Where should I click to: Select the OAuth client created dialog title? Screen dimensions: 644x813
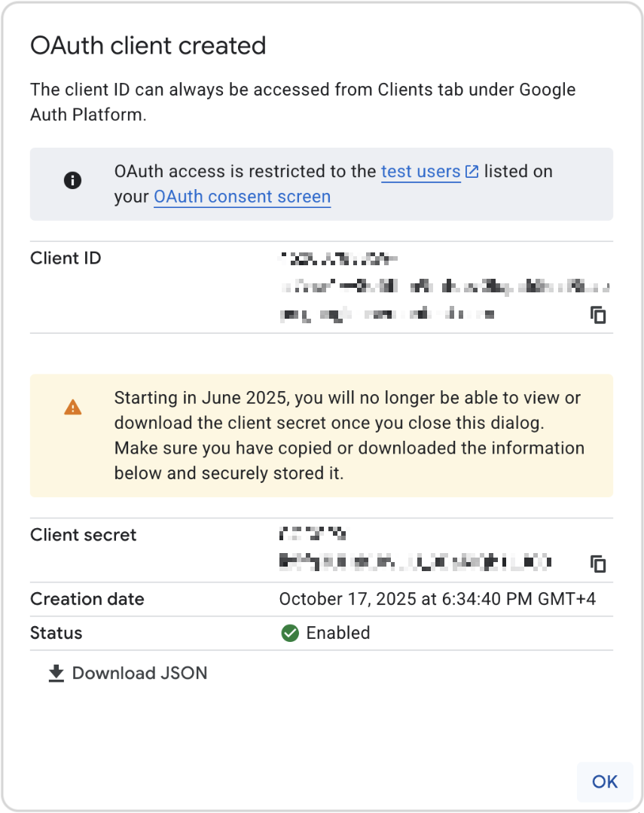point(148,46)
